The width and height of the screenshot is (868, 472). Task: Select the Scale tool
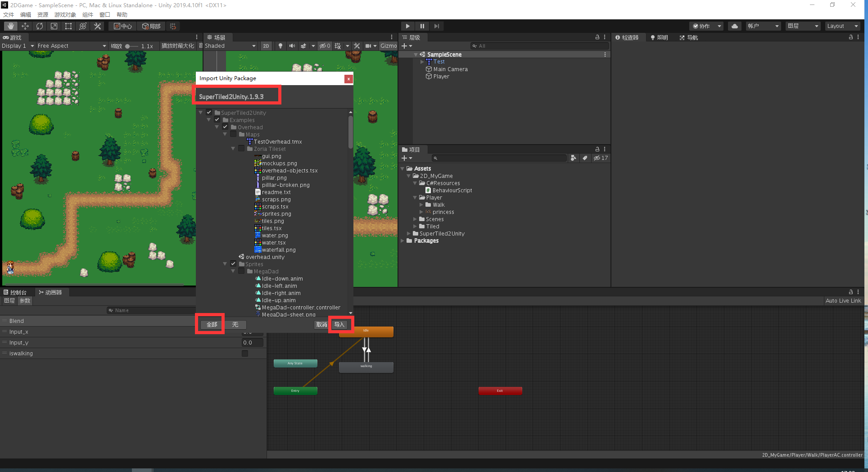[54, 26]
